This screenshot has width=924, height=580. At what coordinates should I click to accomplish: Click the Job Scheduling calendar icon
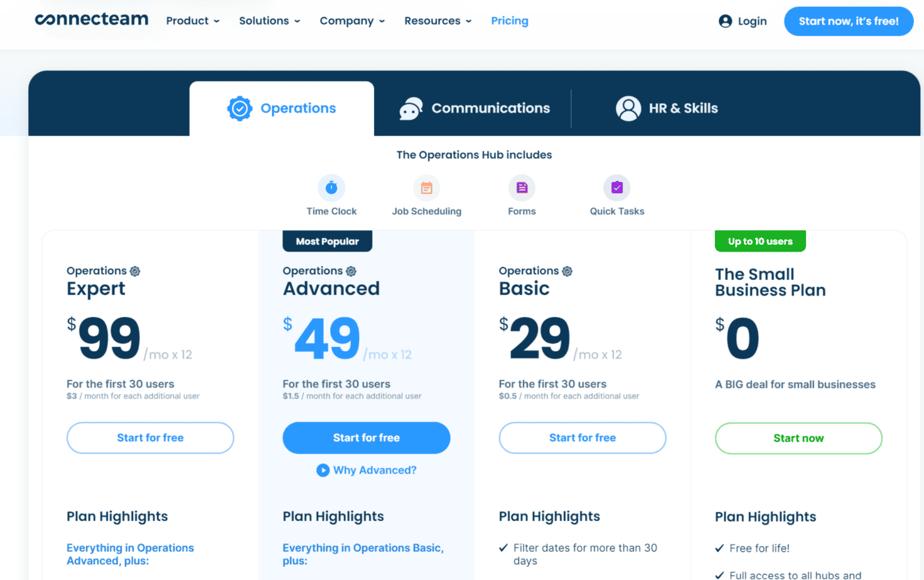pos(427,188)
